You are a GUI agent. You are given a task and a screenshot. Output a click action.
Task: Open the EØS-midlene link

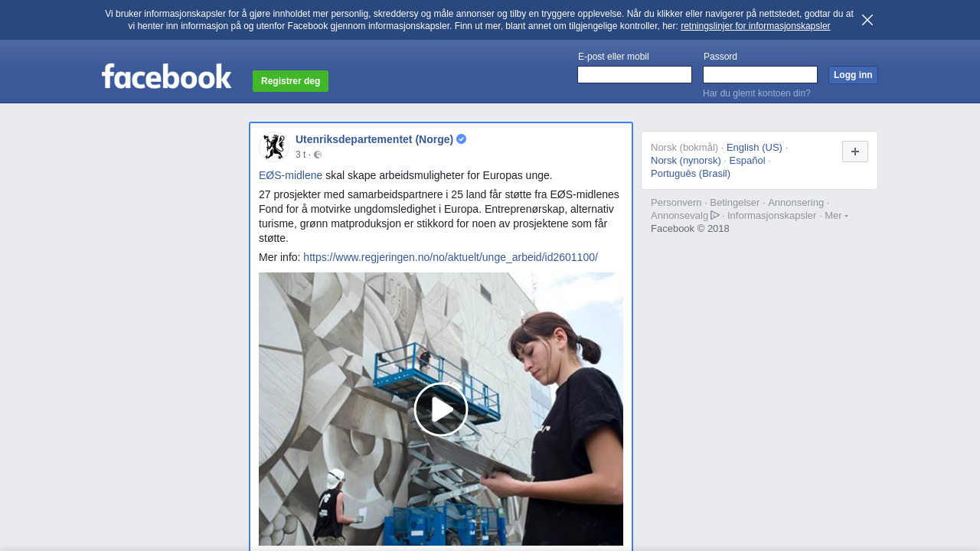click(x=291, y=175)
